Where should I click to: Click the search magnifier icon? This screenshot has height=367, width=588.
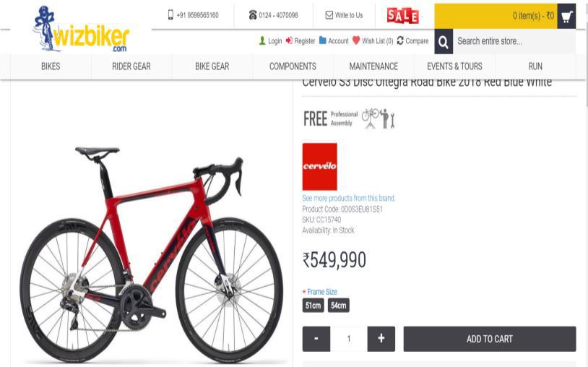coord(444,42)
